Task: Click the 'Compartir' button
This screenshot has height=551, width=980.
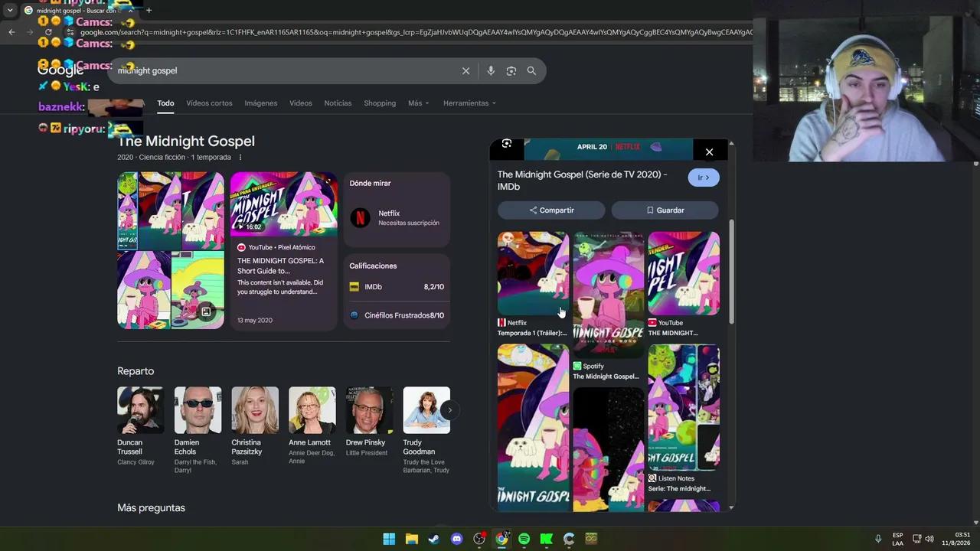Action: [551, 210]
